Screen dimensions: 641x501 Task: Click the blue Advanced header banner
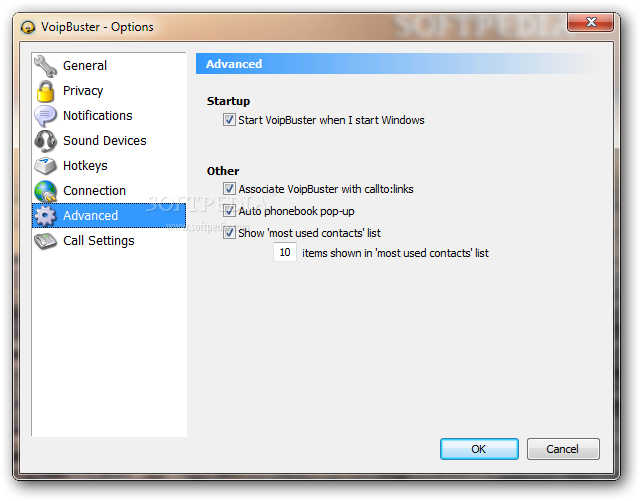click(399, 64)
